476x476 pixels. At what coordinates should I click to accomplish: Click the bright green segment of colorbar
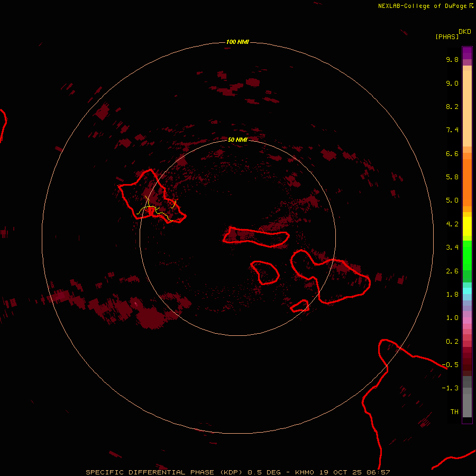coord(467,255)
